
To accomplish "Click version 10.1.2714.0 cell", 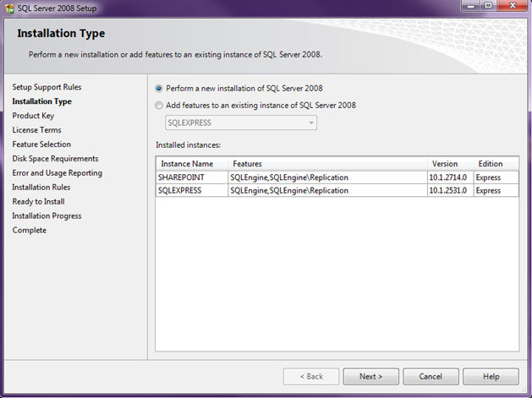I will point(450,177).
